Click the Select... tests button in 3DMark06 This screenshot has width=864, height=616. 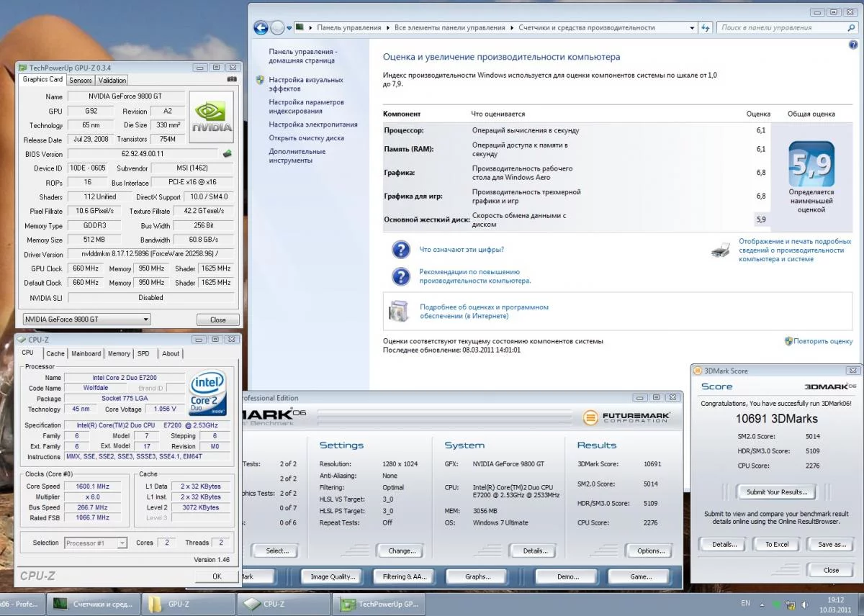point(276,551)
